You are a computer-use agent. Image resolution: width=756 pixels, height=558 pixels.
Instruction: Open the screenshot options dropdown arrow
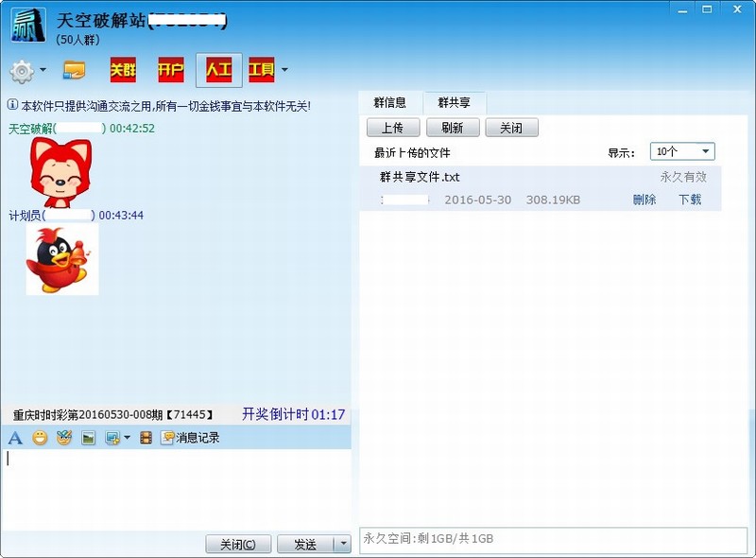point(126,438)
